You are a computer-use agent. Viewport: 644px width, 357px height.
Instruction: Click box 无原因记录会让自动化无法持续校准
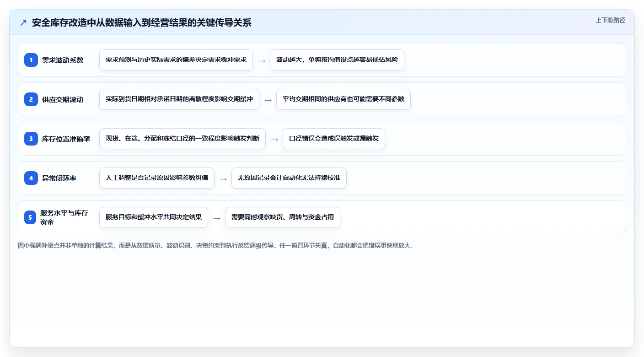click(x=289, y=178)
